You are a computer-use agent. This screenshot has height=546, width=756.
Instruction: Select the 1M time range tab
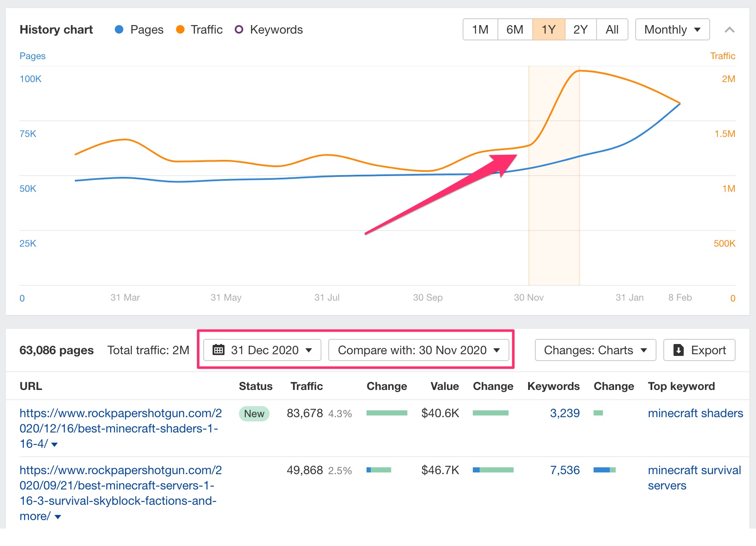[x=480, y=30]
